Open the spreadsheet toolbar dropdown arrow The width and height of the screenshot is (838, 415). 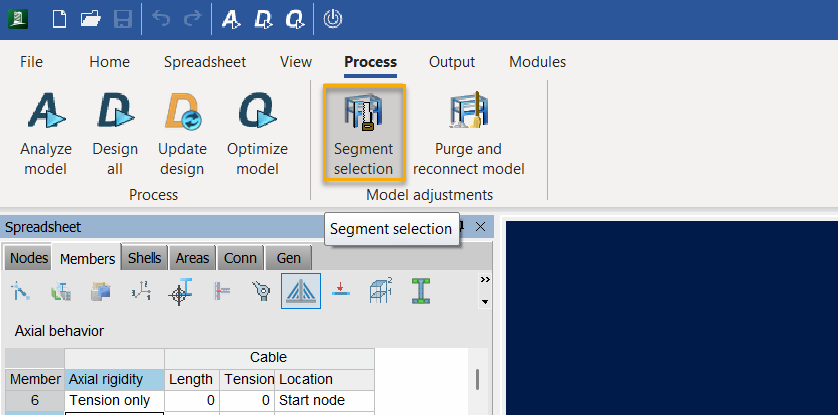[x=485, y=301]
